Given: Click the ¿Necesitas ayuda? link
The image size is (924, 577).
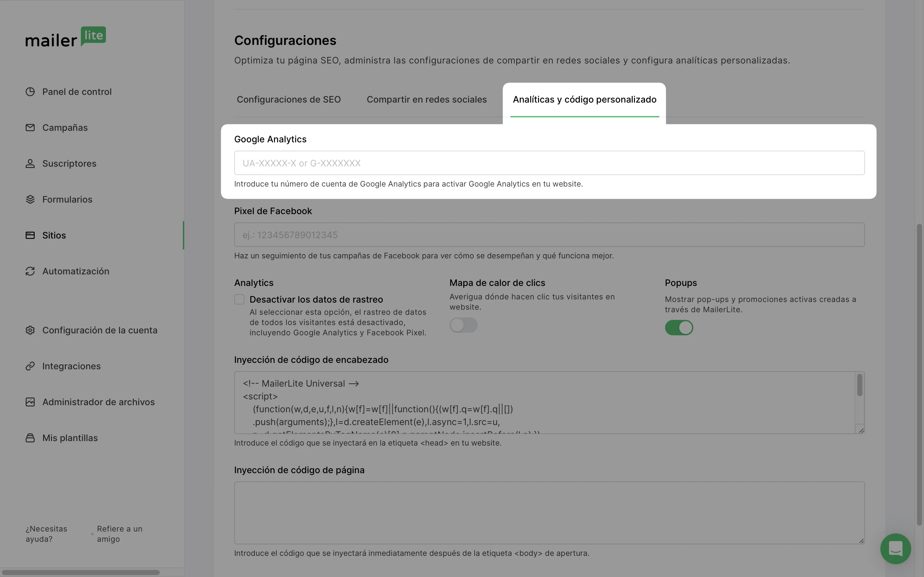Looking at the screenshot, I should click(46, 533).
